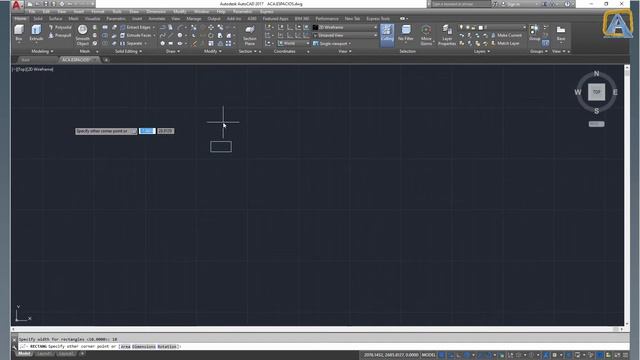This screenshot has height=360, width=640.
Task: Open the Unsaved View dropdown
Action: [345, 36]
